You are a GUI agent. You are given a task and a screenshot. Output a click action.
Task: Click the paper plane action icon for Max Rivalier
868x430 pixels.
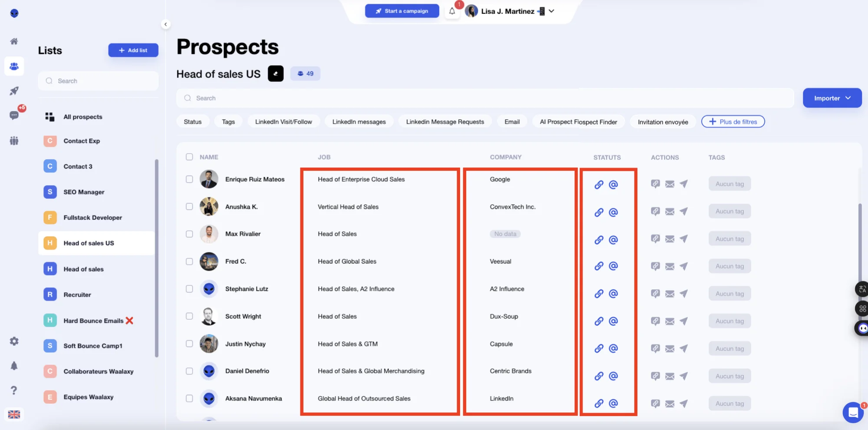coord(684,238)
